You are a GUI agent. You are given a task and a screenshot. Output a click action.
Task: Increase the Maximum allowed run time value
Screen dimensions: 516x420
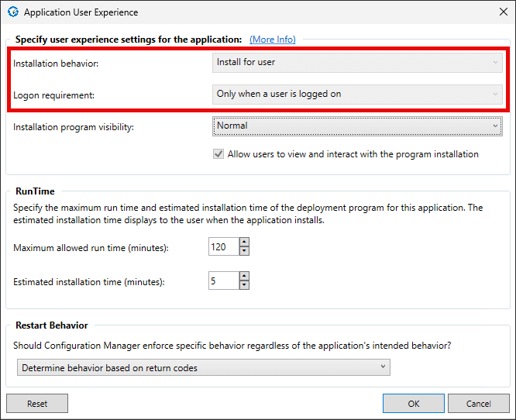tap(244, 243)
